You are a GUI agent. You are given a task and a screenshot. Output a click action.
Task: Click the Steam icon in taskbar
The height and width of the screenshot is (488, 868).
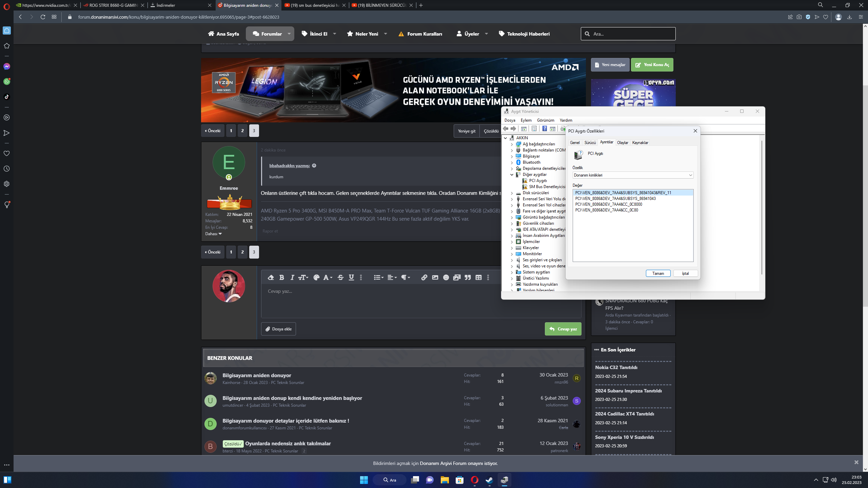point(489,480)
